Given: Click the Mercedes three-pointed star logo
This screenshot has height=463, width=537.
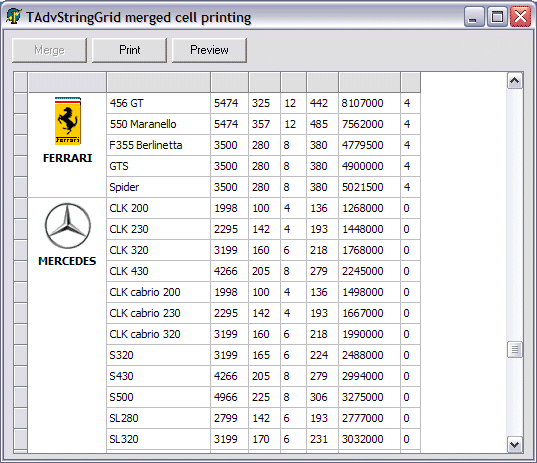Looking at the screenshot, I should click(x=68, y=226).
